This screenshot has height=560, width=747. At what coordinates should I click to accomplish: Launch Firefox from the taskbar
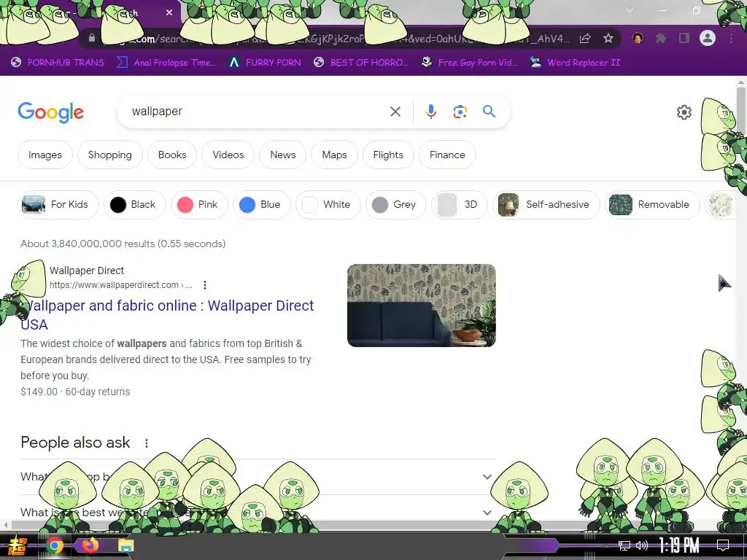pos(90,545)
